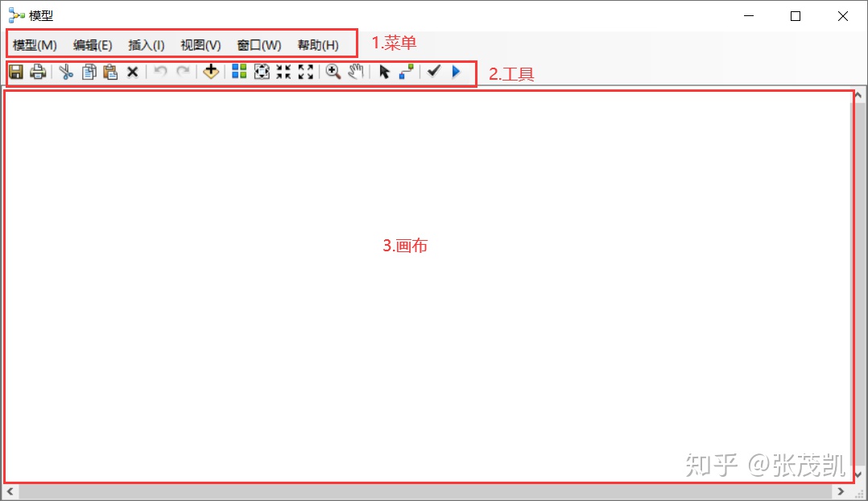Maximize the 模型 window

(796, 16)
